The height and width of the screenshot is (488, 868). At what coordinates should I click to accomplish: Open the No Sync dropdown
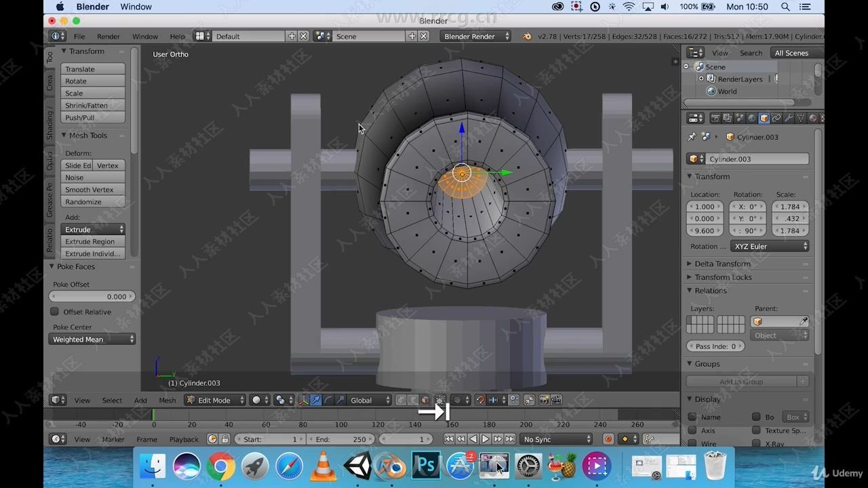pyautogui.click(x=556, y=439)
